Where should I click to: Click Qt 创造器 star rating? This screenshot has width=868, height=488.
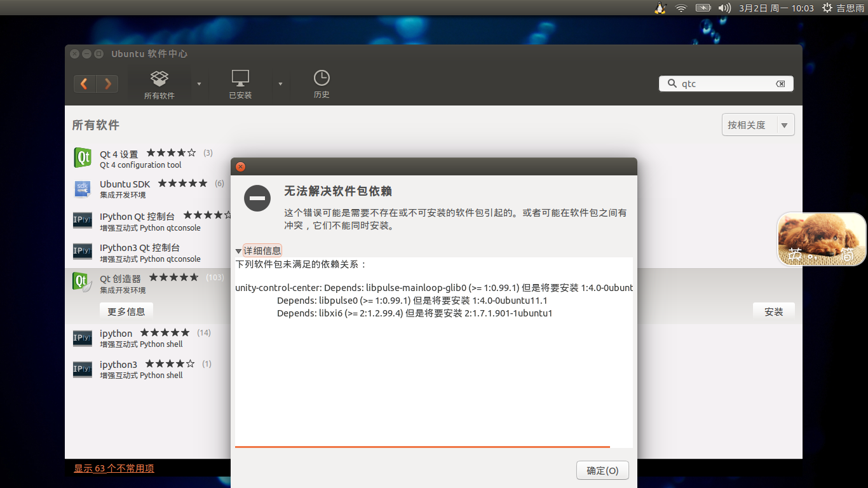[173, 278]
